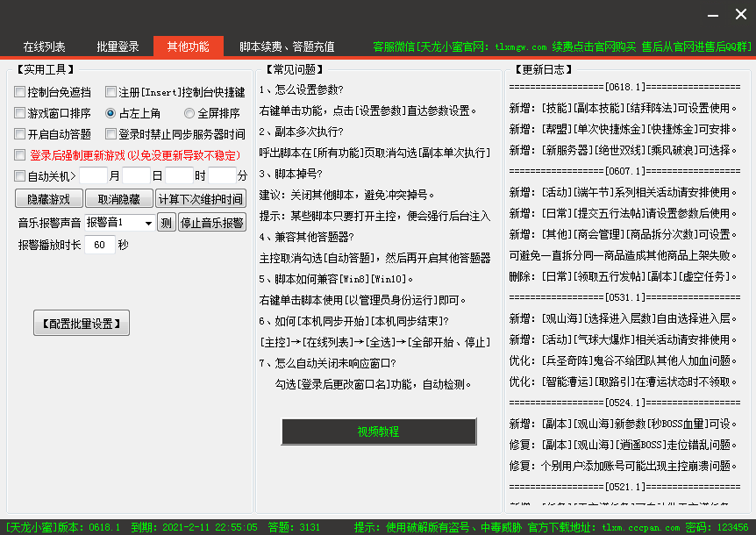Click FAQ item 1、怎么设置参数?

point(302,89)
